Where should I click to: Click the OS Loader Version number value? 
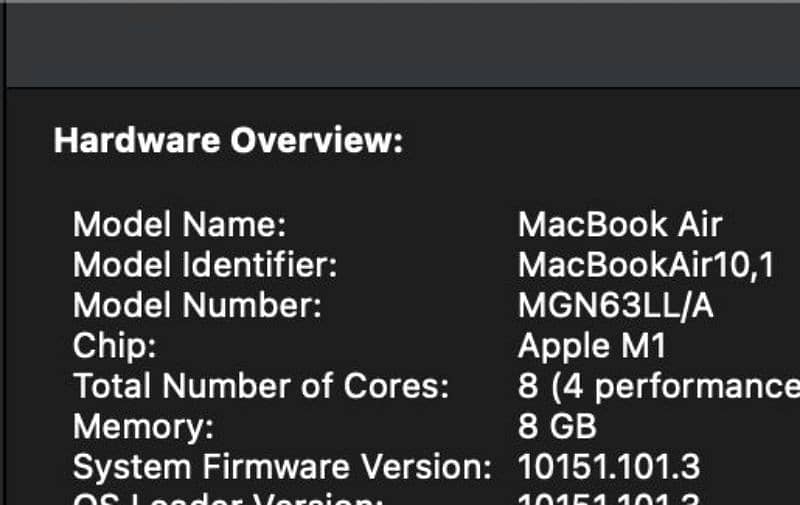point(609,499)
